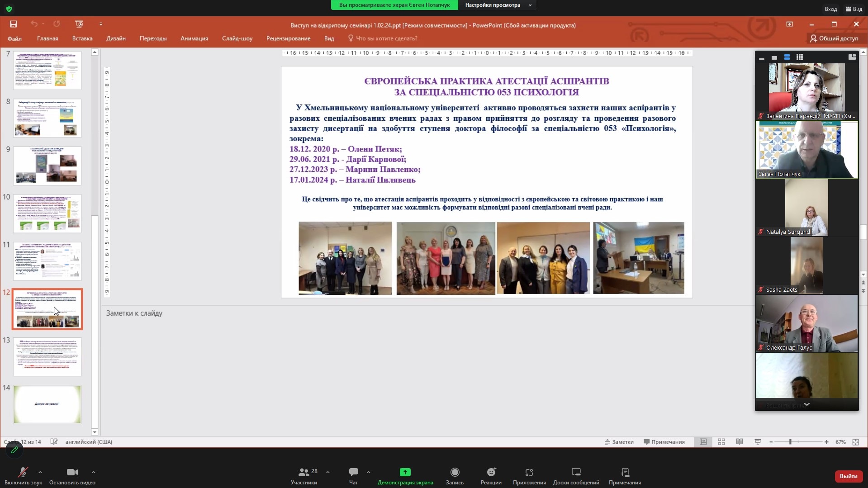
Task: Click Zoom's Вид view button
Action: pyautogui.click(x=854, y=9)
